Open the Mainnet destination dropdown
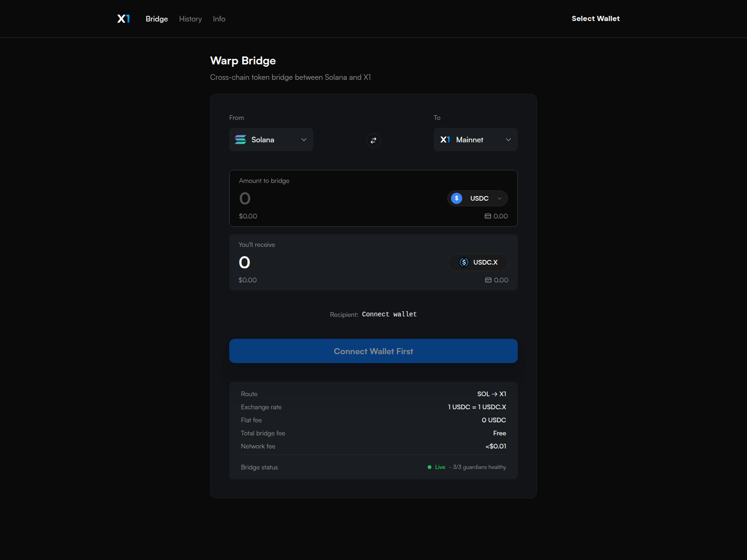Image resolution: width=747 pixels, height=560 pixels. tap(476, 140)
